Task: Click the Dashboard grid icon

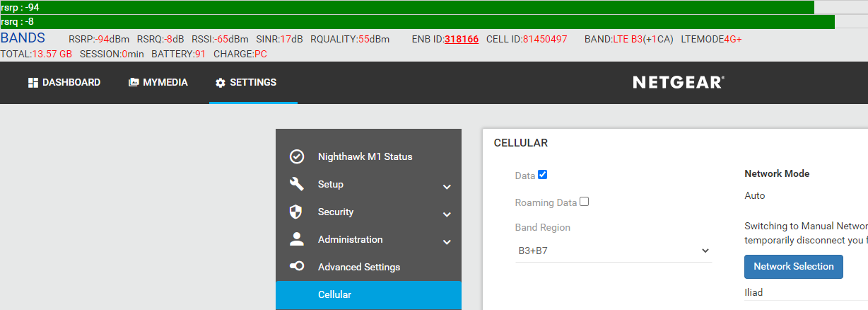Action: pyautogui.click(x=33, y=83)
